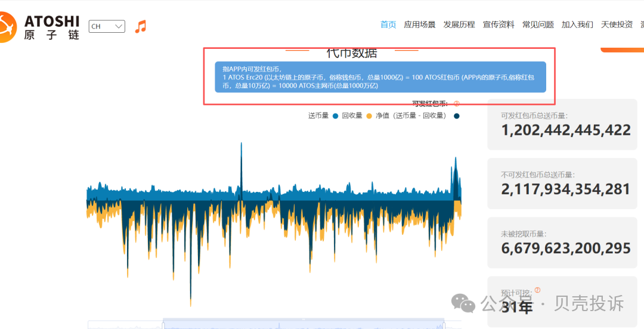Click the chart zoom range slider

pos(304,324)
